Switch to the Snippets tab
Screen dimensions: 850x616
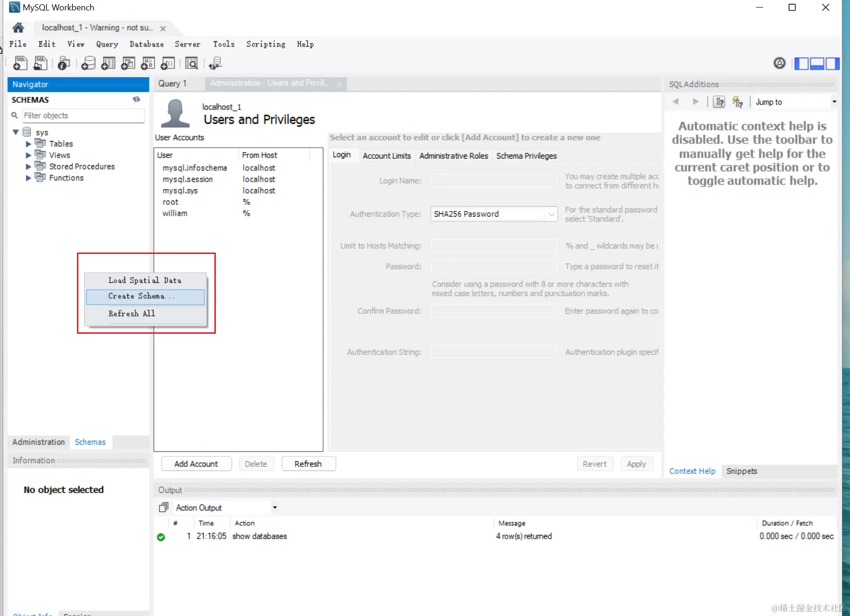coord(742,471)
